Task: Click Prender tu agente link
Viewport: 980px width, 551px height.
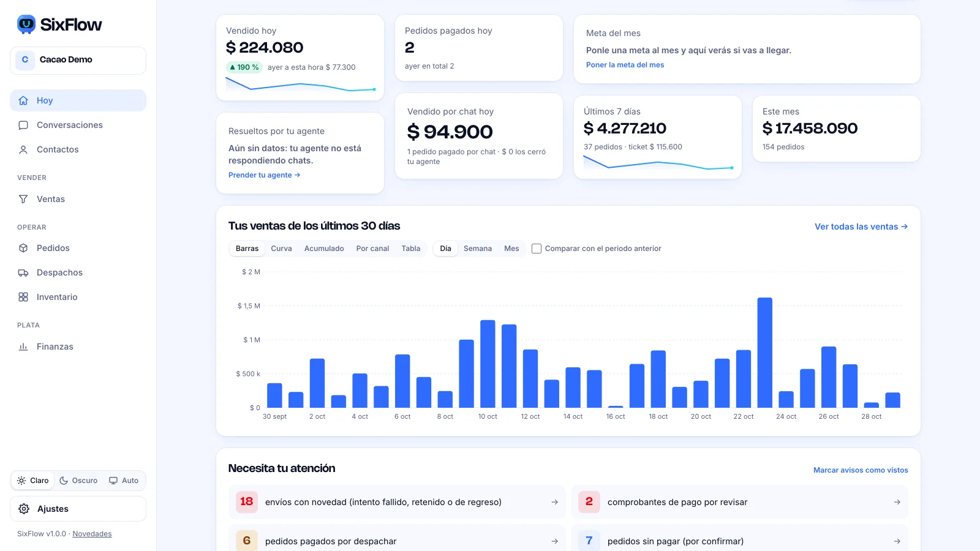Action: (264, 175)
